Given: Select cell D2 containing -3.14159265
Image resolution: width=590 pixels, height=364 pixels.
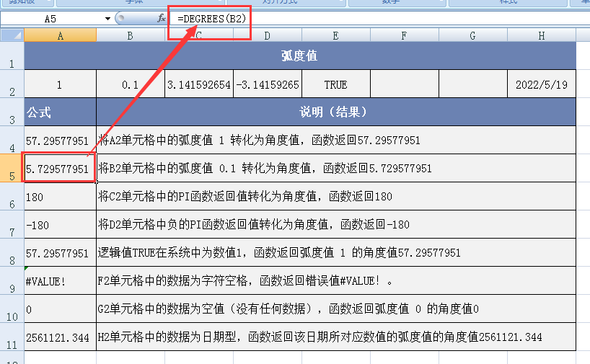Looking at the screenshot, I should tap(267, 84).
